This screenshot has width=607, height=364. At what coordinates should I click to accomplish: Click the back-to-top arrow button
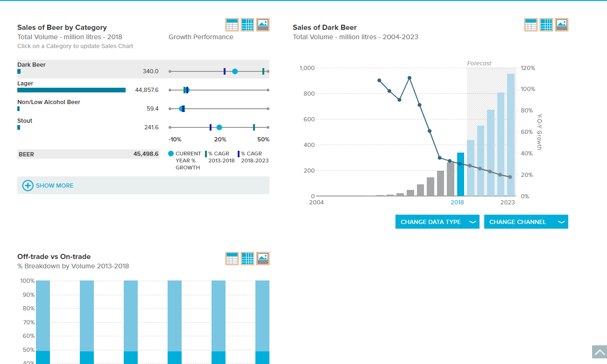[x=599, y=352]
